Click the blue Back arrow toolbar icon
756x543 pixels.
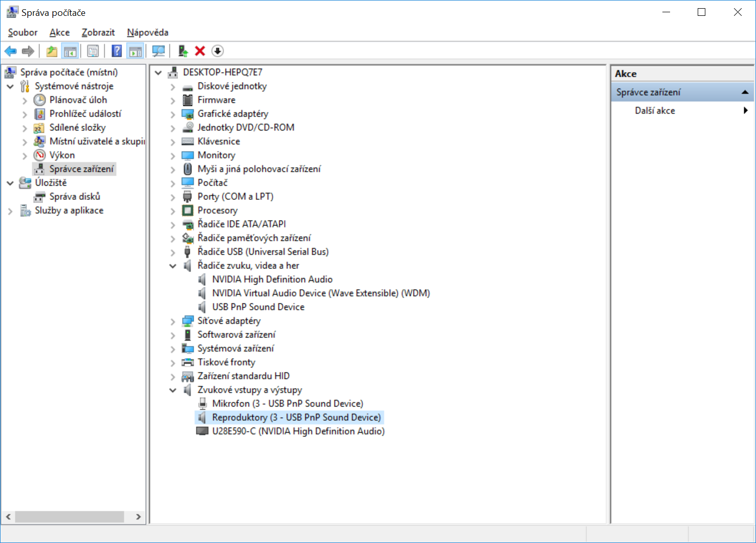10,51
